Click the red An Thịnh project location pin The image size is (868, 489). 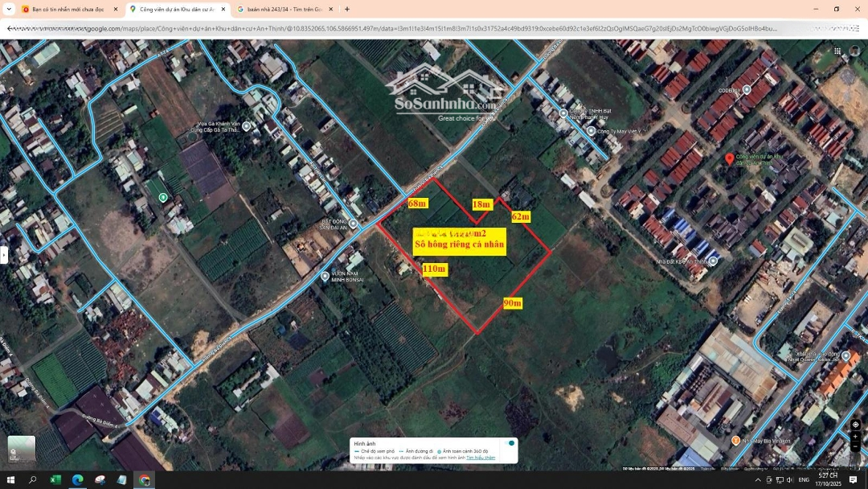coord(729,159)
